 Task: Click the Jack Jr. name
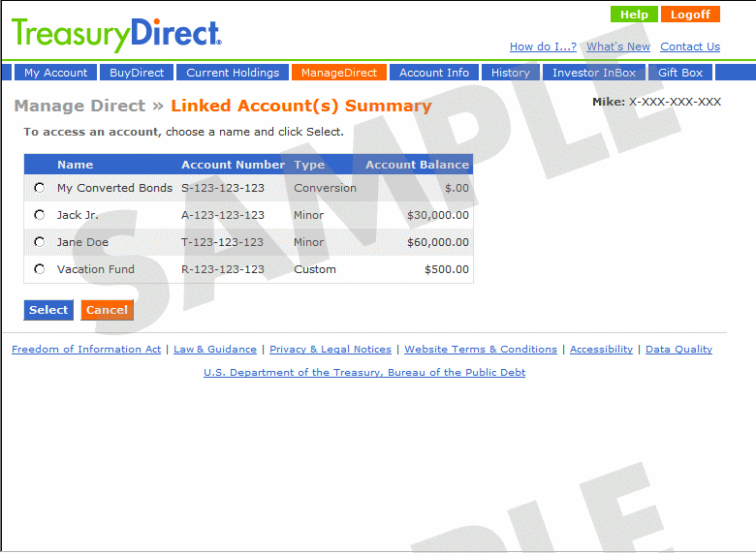(78, 215)
